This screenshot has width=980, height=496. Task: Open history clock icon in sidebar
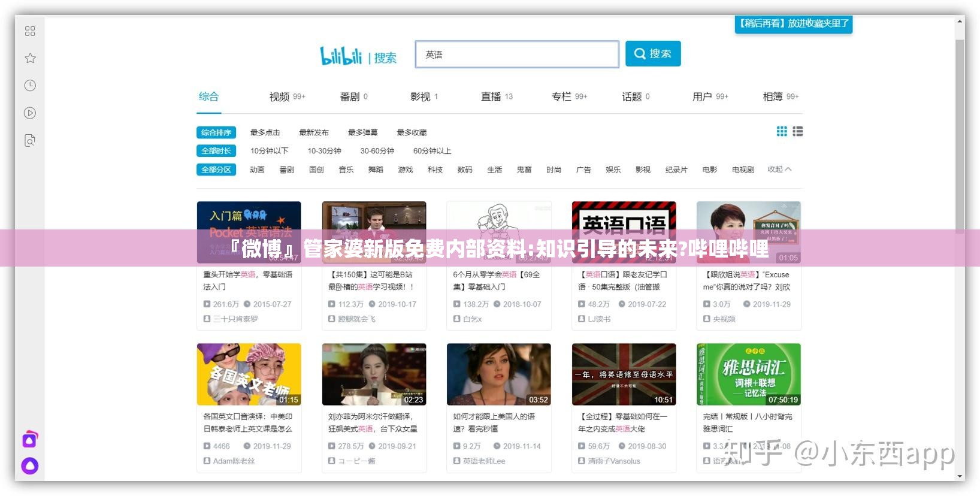click(30, 86)
